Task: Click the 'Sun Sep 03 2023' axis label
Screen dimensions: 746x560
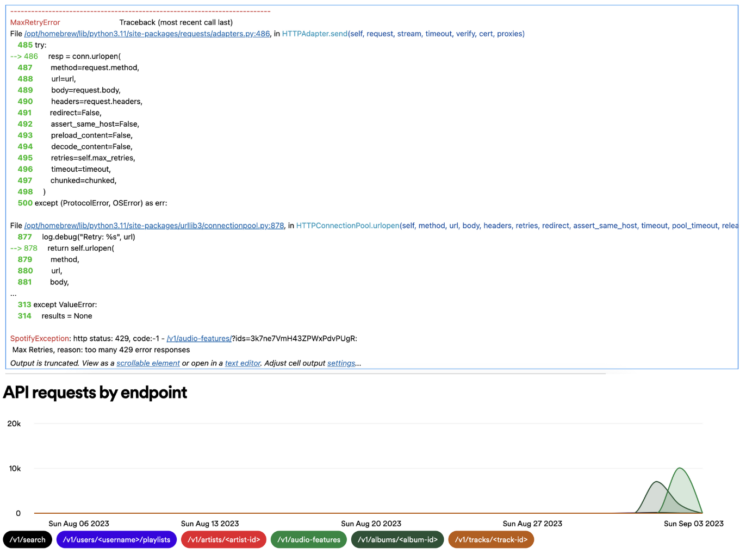Action: [693, 524]
